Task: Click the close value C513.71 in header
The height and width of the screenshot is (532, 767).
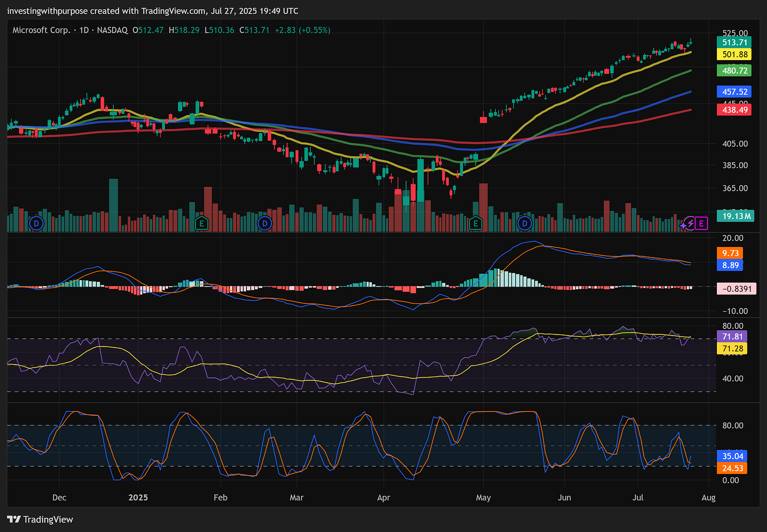Action: coord(254,30)
